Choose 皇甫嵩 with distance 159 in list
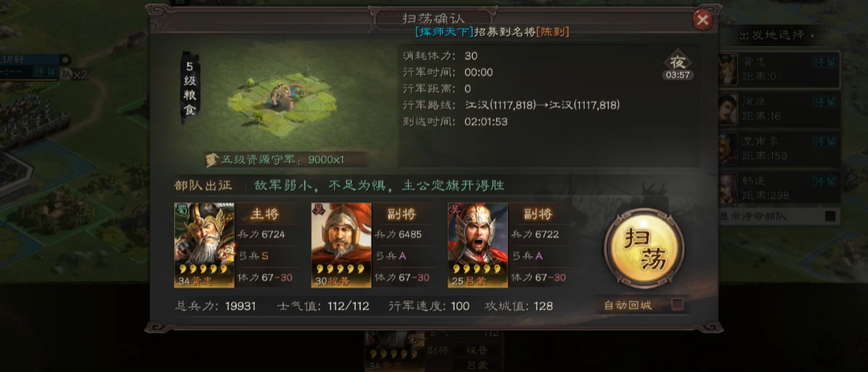868x372 pixels. tap(779, 149)
